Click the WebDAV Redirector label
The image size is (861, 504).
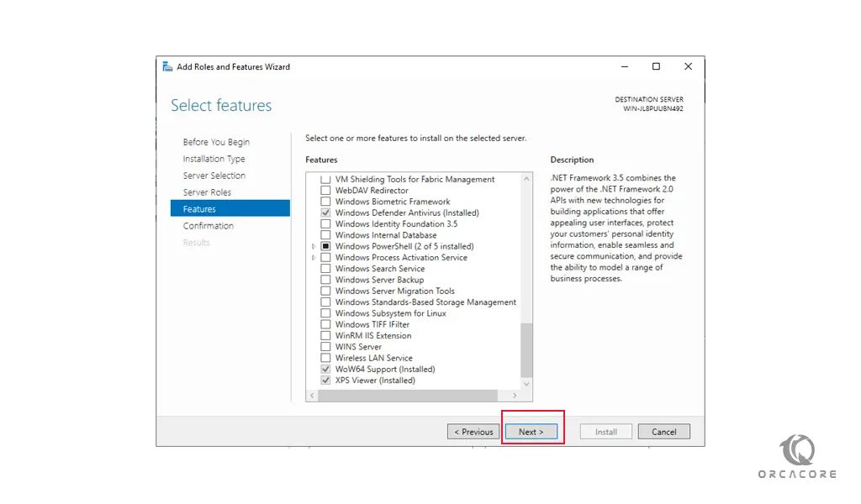pyautogui.click(x=372, y=191)
